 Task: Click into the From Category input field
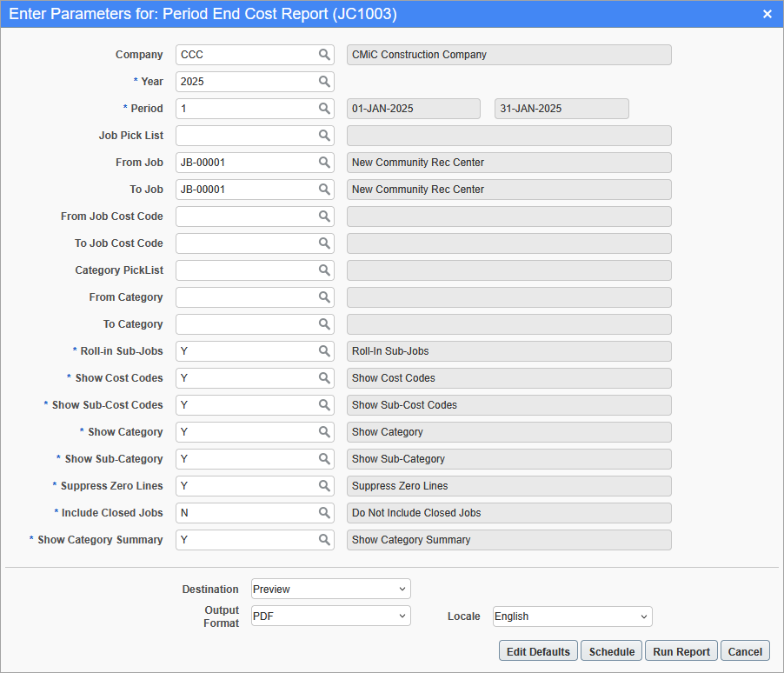click(246, 297)
